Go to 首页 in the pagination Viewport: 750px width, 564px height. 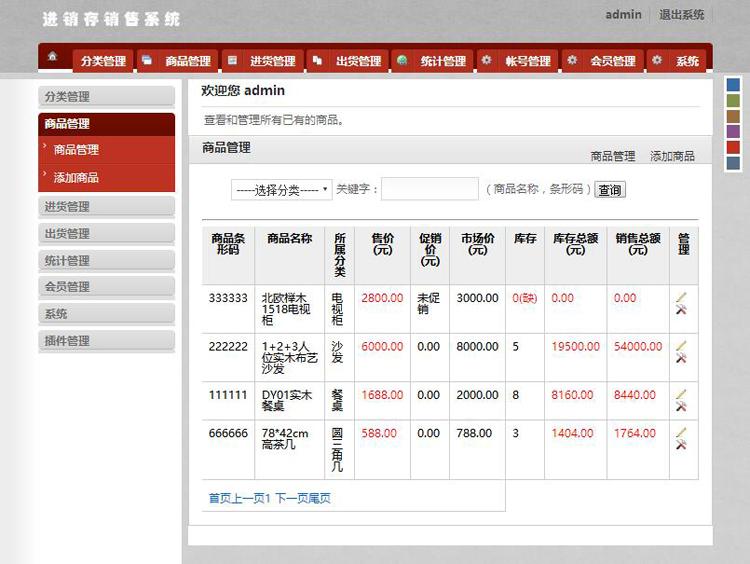click(220, 498)
